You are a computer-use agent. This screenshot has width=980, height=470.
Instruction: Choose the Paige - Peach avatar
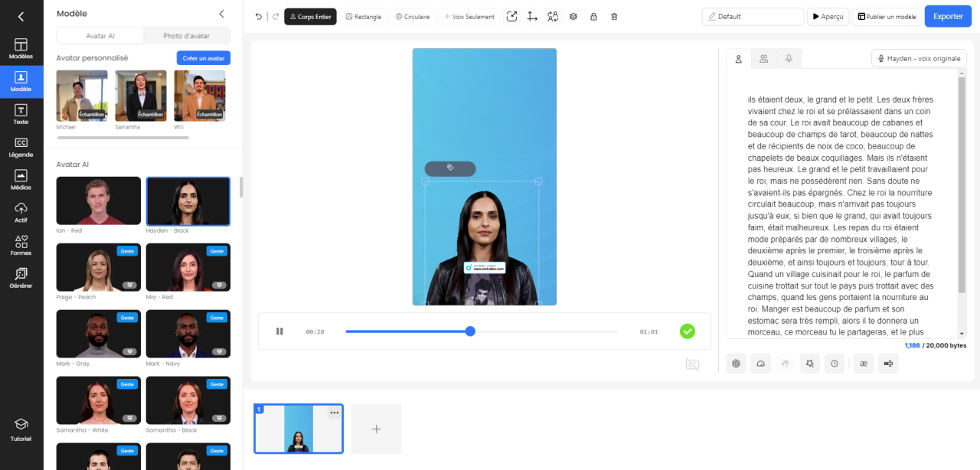99,267
